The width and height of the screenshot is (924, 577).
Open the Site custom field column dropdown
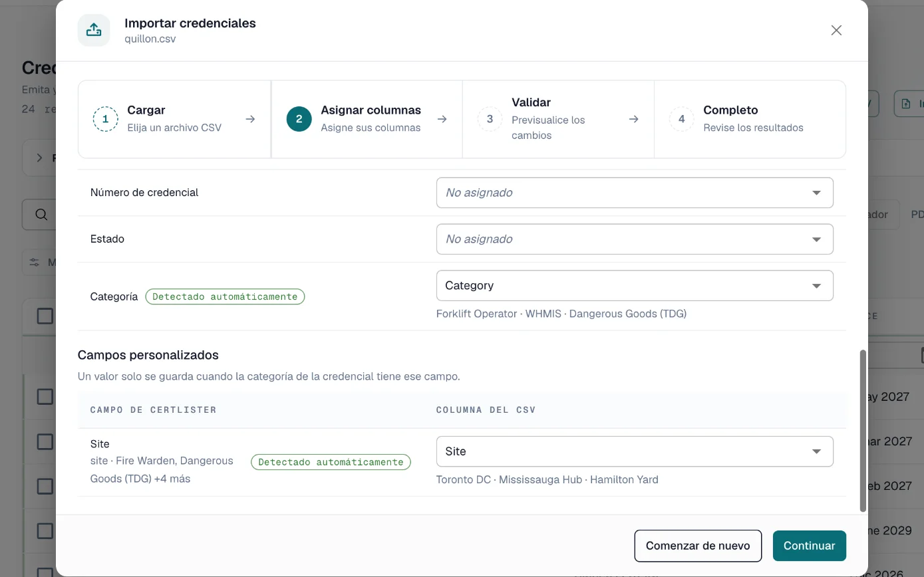[x=635, y=451]
